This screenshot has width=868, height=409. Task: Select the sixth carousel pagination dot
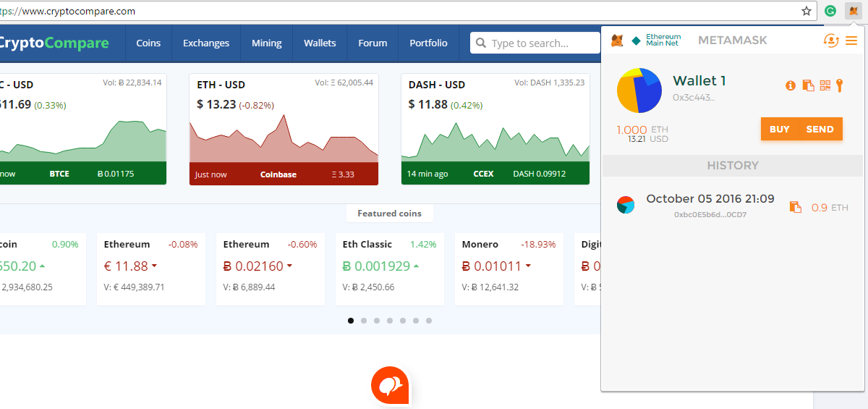click(416, 321)
